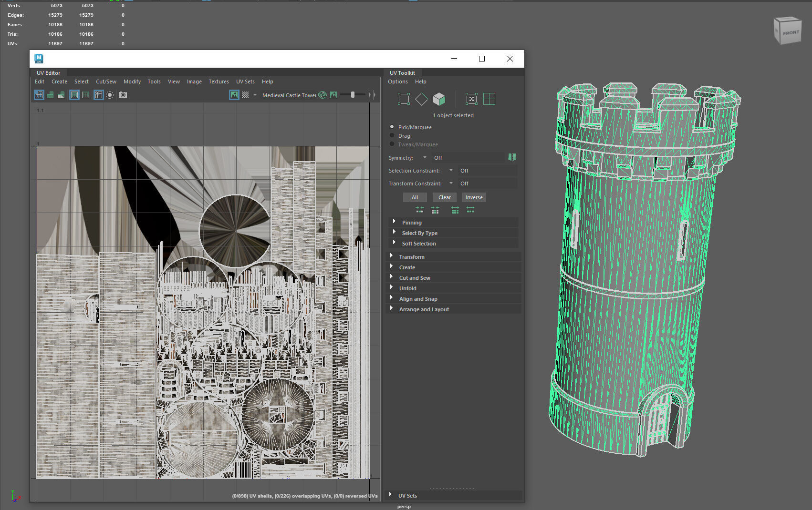812x510 pixels.
Task: Click the Medieval Castle Tower texture name field
Action: pyautogui.click(x=289, y=95)
